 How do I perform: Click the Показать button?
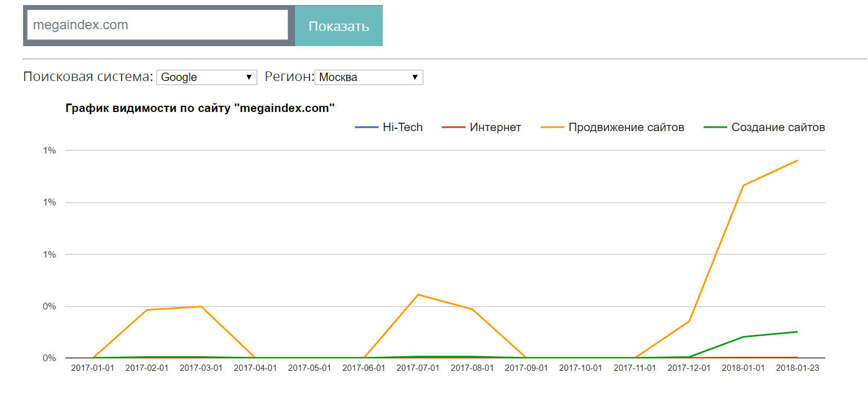point(339,26)
